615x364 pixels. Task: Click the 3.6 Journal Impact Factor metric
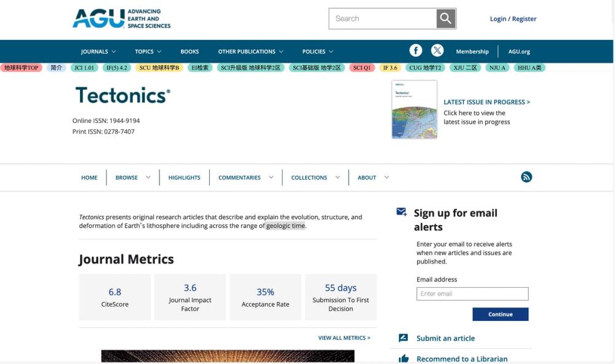[x=190, y=298]
